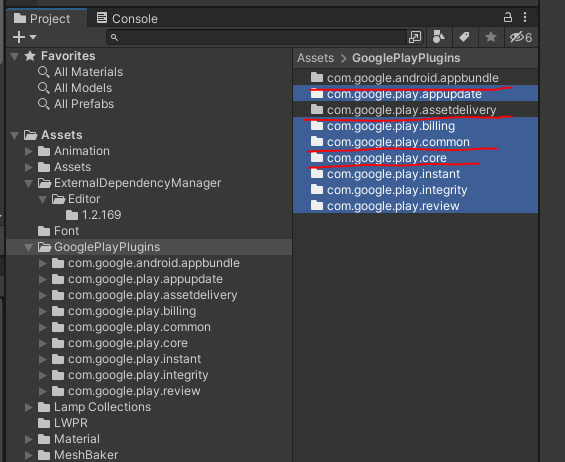
Task: Expand the Lamp Collections folder arrow
Action: tap(28, 407)
